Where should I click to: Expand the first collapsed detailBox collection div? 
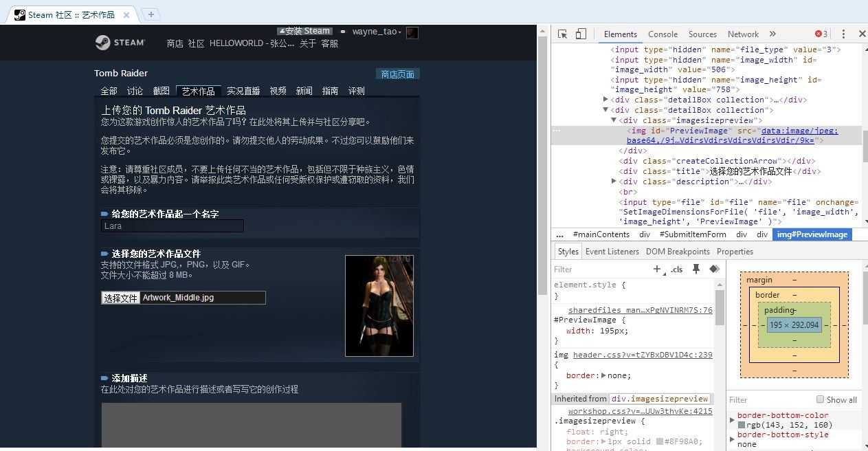(605, 100)
